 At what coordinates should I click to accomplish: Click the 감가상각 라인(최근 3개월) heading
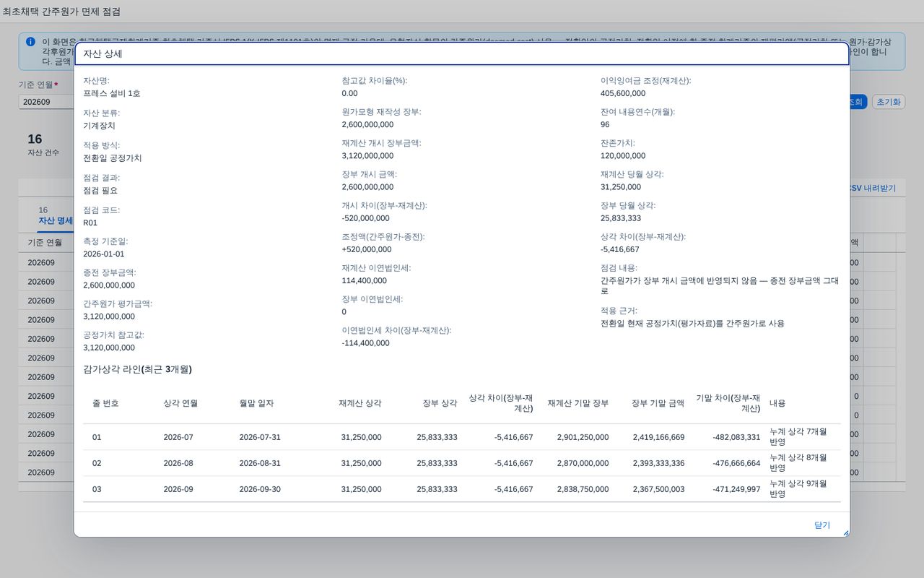click(x=137, y=369)
